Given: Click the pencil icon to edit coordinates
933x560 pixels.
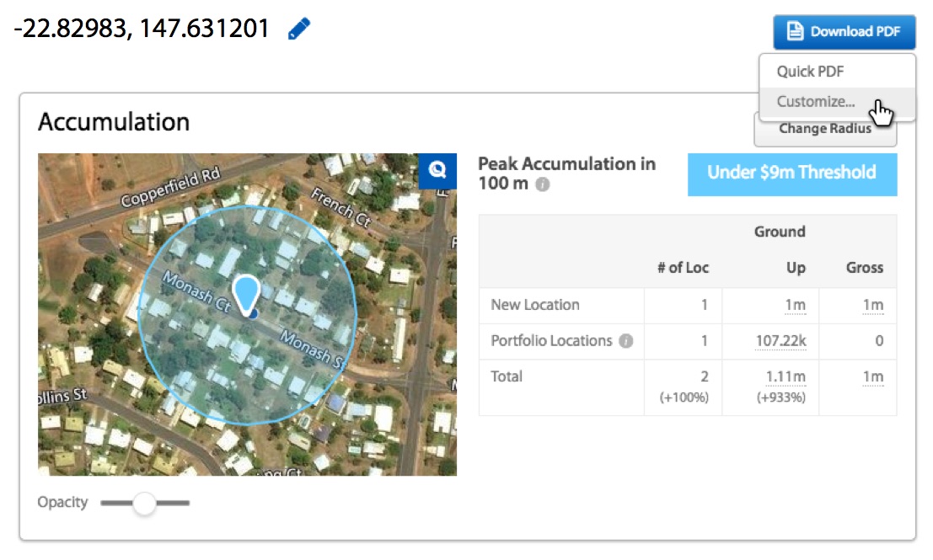Looking at the screenshot, I should [x=298, y=29].
